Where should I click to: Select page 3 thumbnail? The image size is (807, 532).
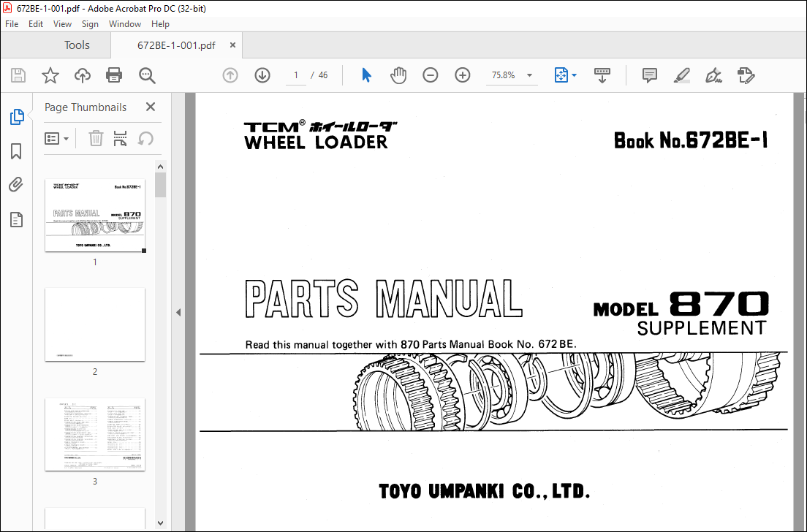pos(95,434)
